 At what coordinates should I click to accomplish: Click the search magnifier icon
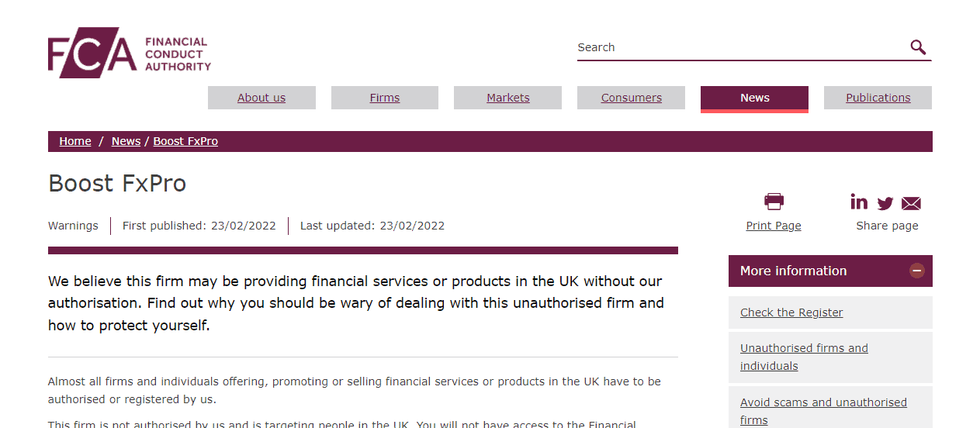coord(918,47)
